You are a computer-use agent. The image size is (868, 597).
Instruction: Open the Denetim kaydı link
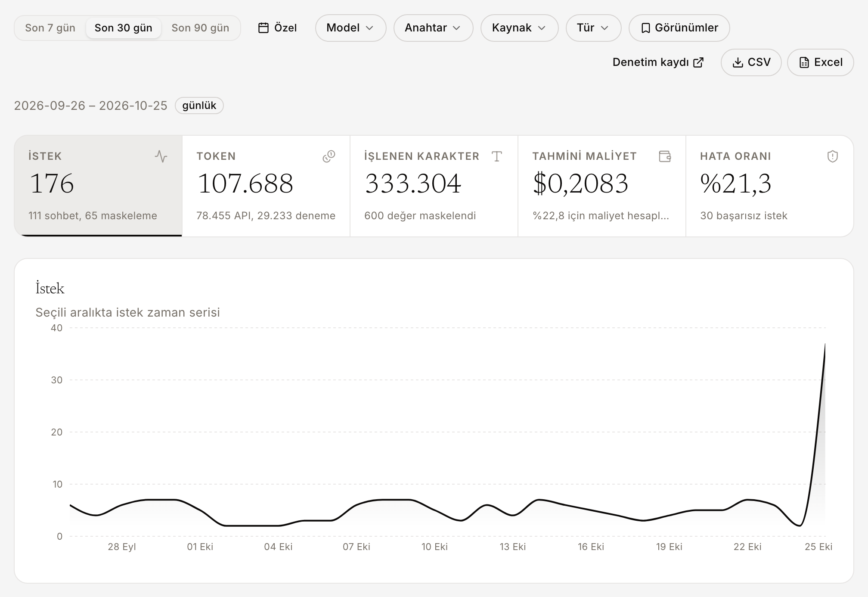pyautogui.click(x=658, y=62)
